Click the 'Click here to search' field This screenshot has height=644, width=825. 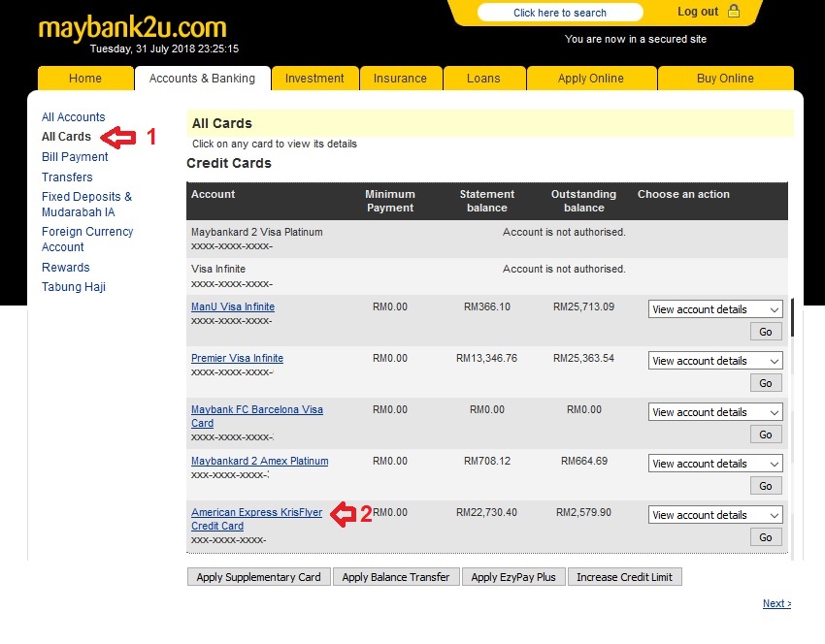(x=560, y=13)
